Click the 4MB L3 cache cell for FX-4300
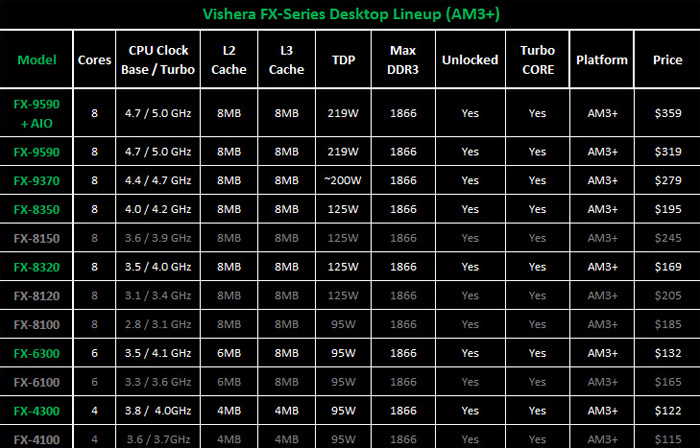Image resolution: width=700 pixels, height=448 pixels. [x=286, y=411]
